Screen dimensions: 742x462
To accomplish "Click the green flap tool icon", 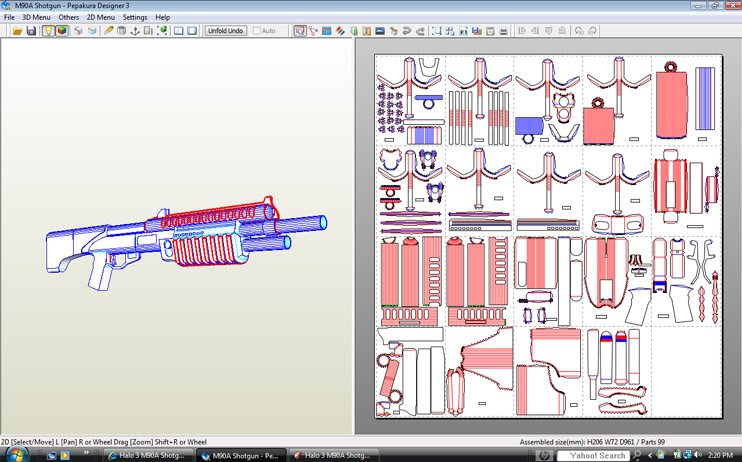I will tap(353, 31).
